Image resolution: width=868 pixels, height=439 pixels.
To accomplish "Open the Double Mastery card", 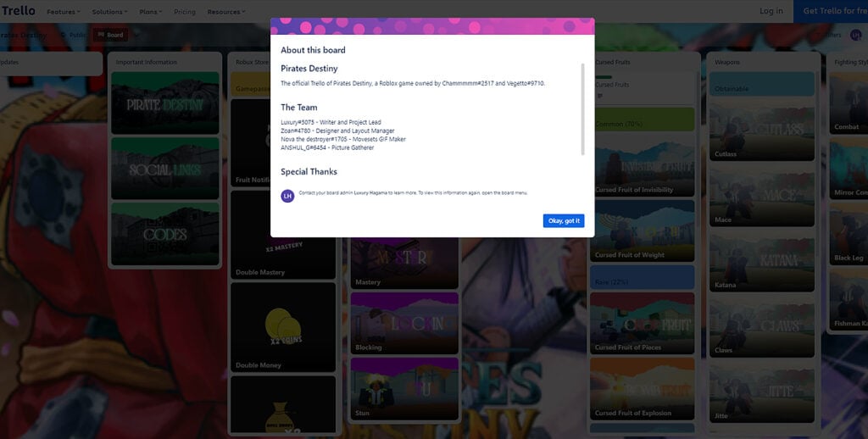I will 283,236.
